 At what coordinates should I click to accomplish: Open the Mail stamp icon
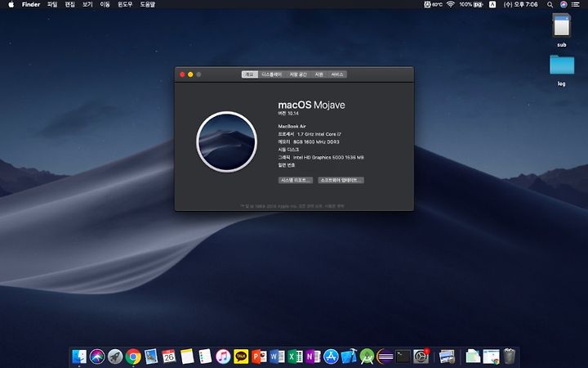coord(151,357)
